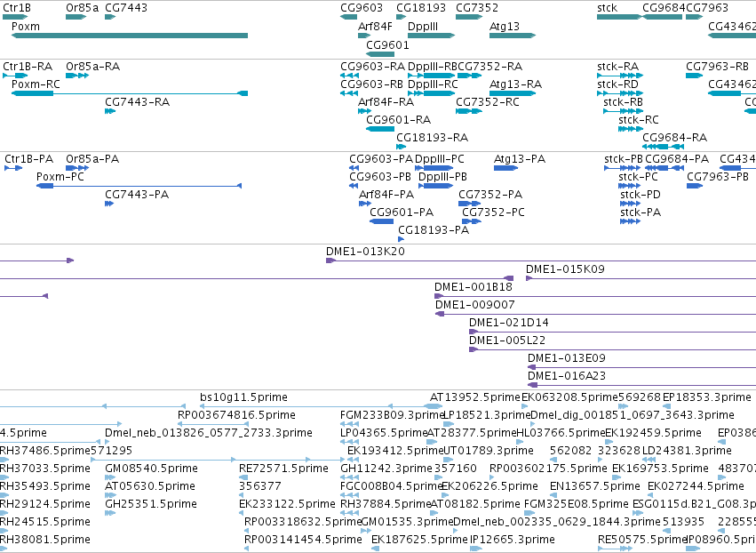Click the Arf84F-RA transcript label
The height and width of the screenshot is (553, 756).
coord(386,102)
